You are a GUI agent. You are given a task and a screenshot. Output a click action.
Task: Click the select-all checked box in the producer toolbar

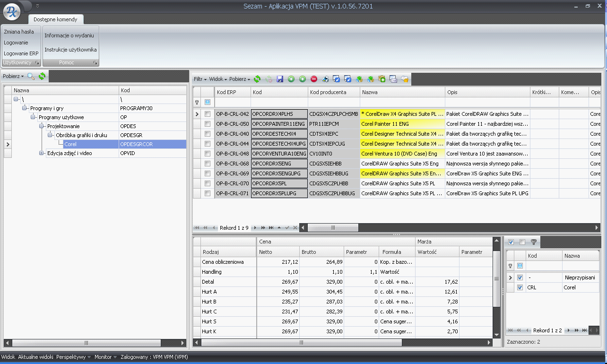click(x=511, y=242)
